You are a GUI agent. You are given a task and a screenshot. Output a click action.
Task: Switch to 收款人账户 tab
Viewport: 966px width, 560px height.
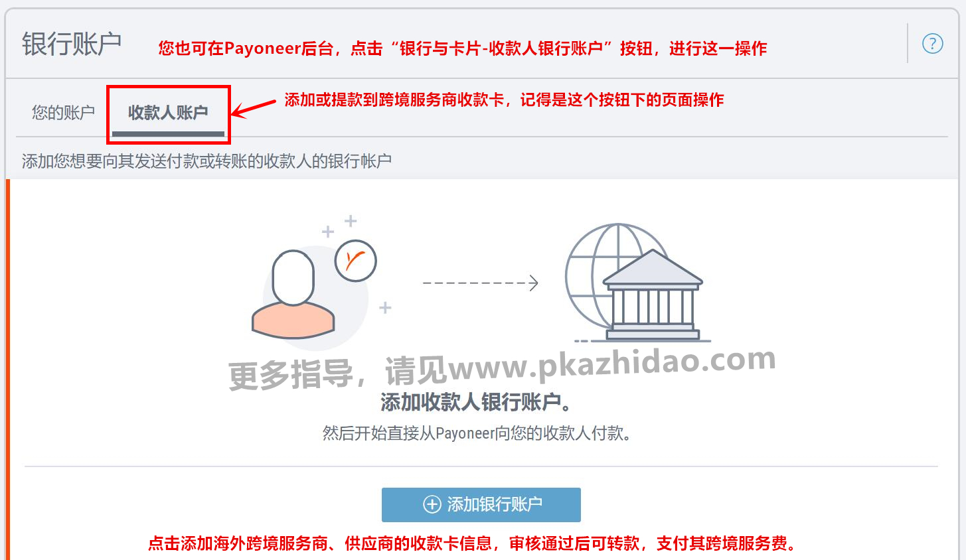(x=168, y=113)
